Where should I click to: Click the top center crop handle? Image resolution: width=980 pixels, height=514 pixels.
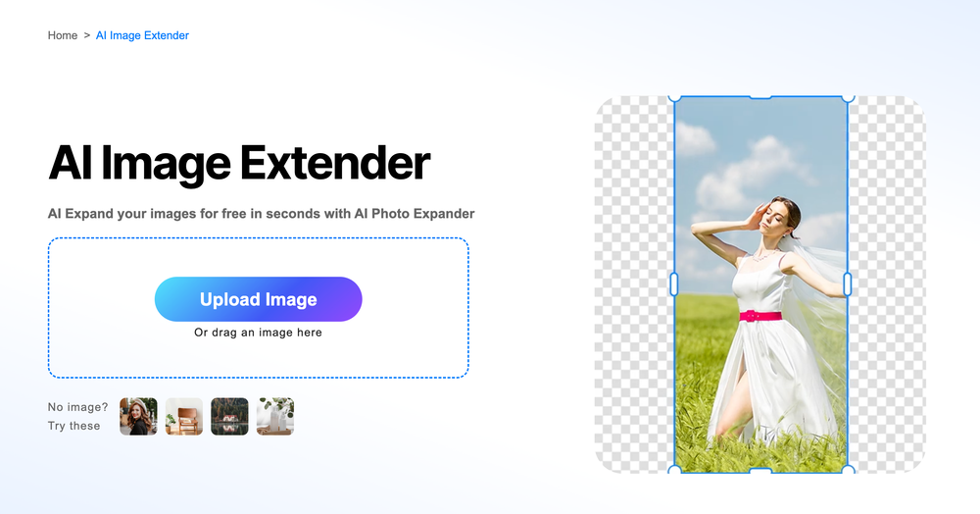coord(760,97)
